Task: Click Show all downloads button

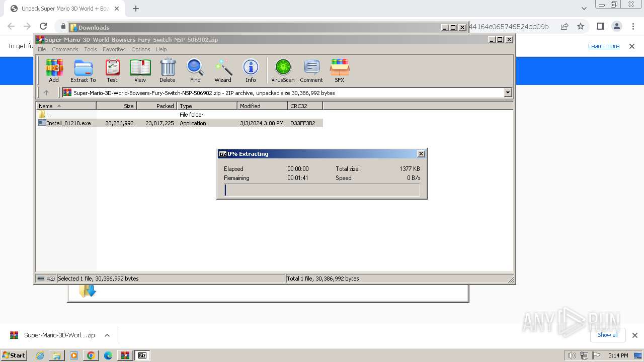Action: pos(607,335)
